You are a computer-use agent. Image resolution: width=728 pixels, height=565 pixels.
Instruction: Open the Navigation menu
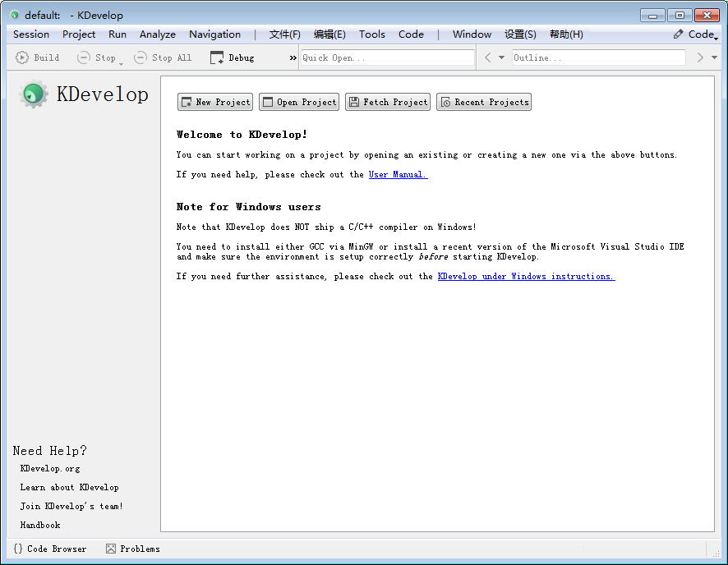(215, 34)
